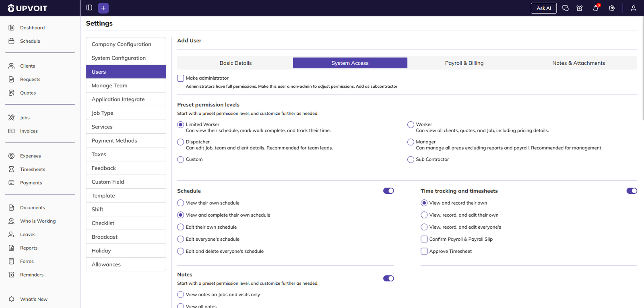Screen dimensions: 644x308
Task: Click the Requests sidebar icon
Action: [x=12, y=79]
